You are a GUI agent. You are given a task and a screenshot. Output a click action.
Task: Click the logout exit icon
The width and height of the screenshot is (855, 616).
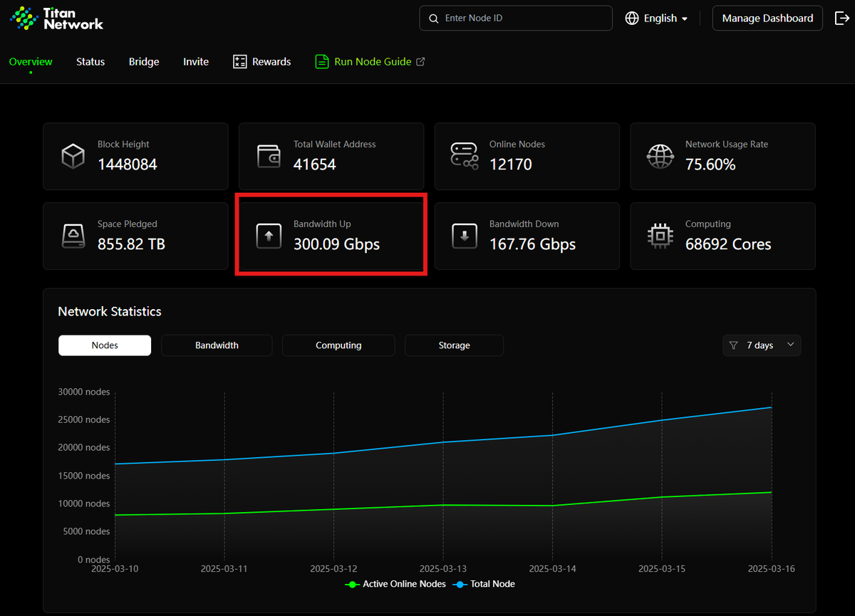[841, 19]
